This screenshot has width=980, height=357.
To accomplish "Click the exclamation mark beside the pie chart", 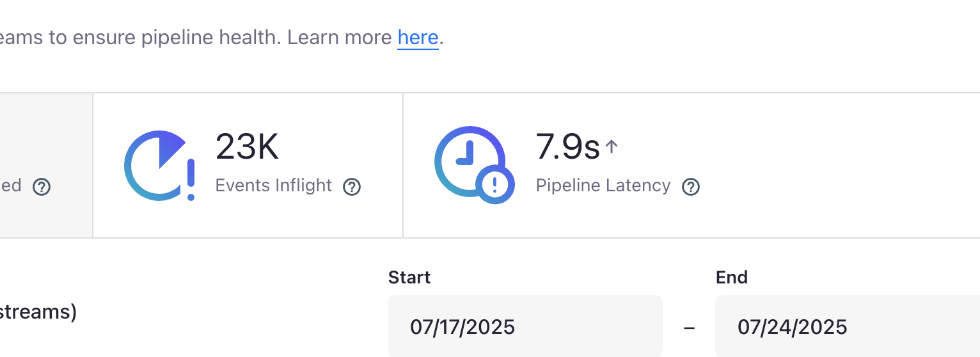I will (x=191, y=180).
